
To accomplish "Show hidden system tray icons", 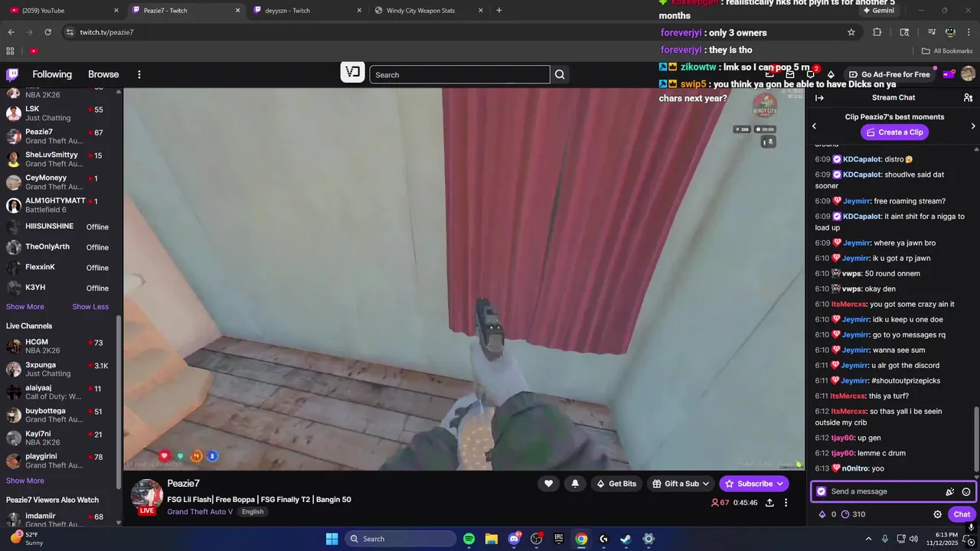I will pos(868,539).
